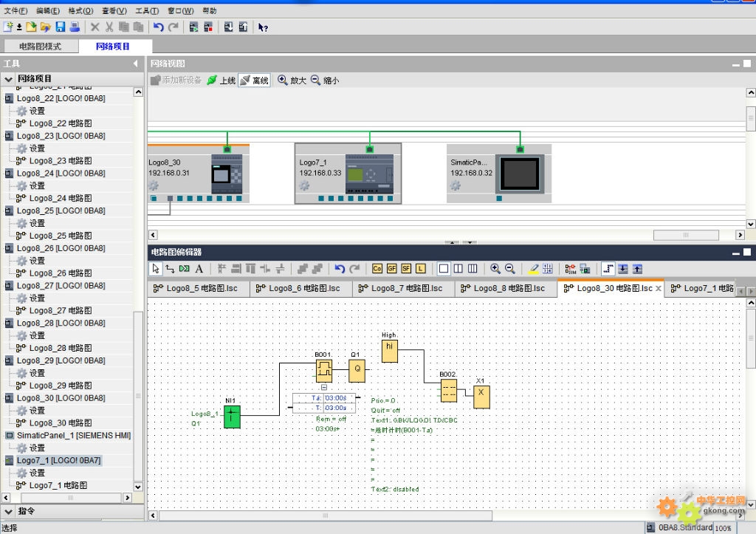Image resolution: width=756 pixels, height=534 pixels.
Task: Open the 文件(F) menu
Action: point(16,10)
